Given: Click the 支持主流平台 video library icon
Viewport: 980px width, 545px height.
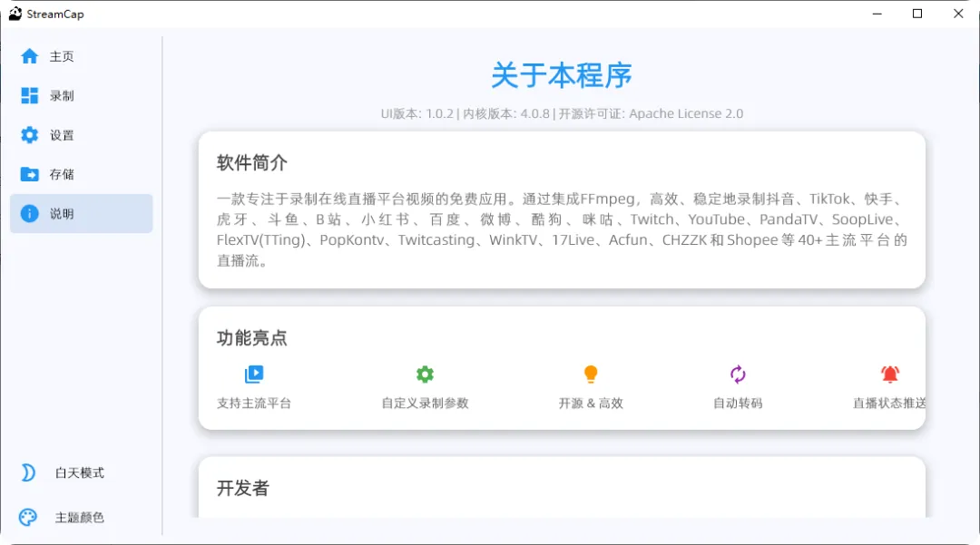Looking at the screenshot, I should point(254,375).
